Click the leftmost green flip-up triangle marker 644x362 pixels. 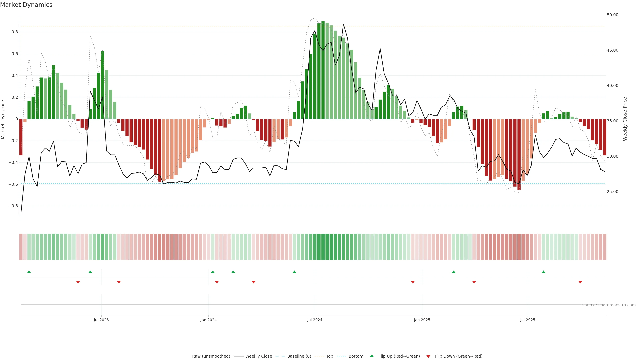[x=29, y=272]
